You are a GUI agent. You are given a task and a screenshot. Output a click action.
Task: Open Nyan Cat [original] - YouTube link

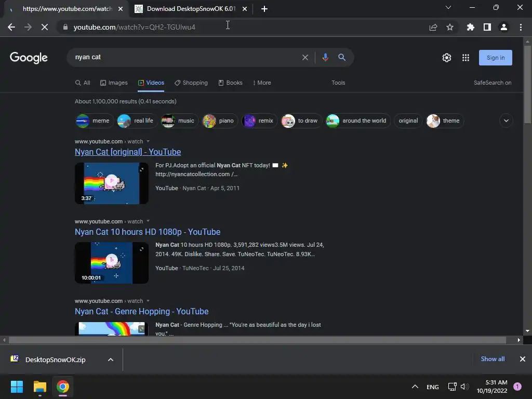[128, 152]
